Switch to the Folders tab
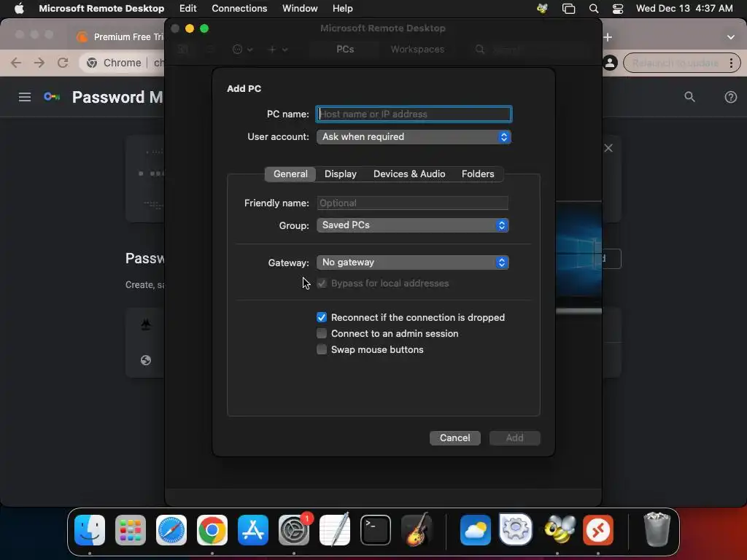Image resolution: width=747 pixels, height=560 pixels. pos(478,174)
